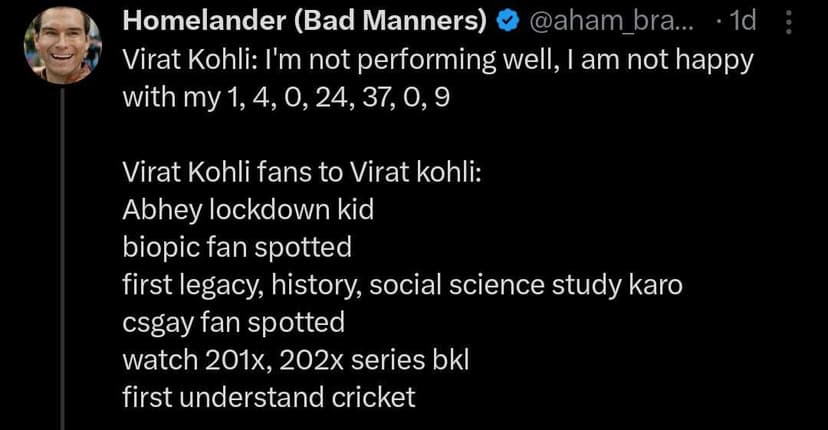828x430 pixels.
Task: Click the blue verified badge
Action: pos(507,21)
